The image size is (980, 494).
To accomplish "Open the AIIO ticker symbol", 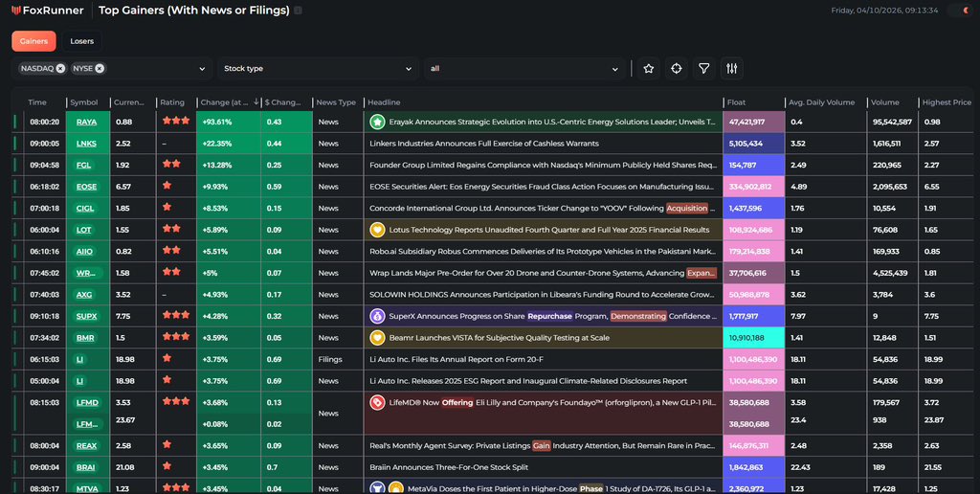I will tap(84, 252).
